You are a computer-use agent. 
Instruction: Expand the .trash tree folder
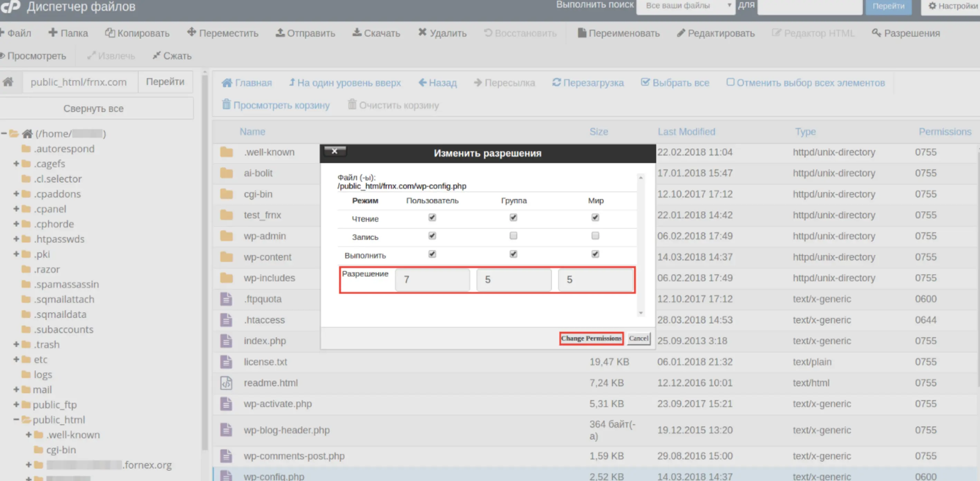point(16,344)
